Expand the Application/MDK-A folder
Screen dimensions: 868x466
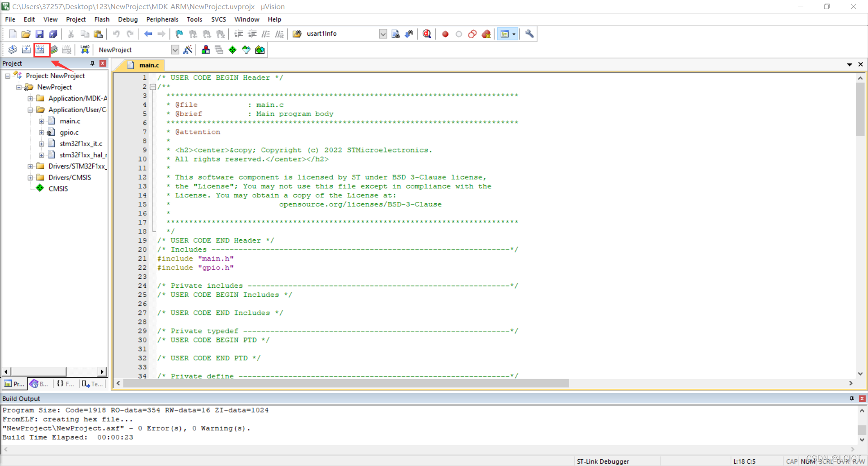pos(30,99)
